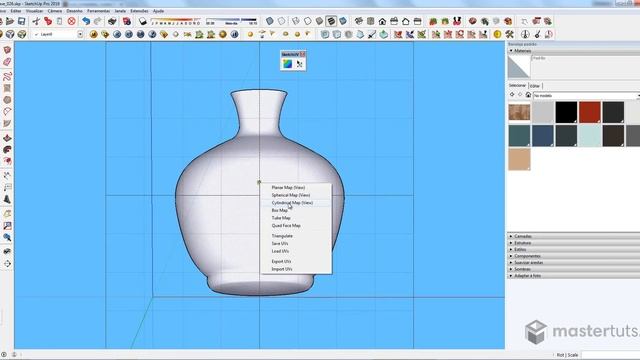Click the Shaded with textures face style icon
Viewport: 640px width, 360px height.
point(331,21)
